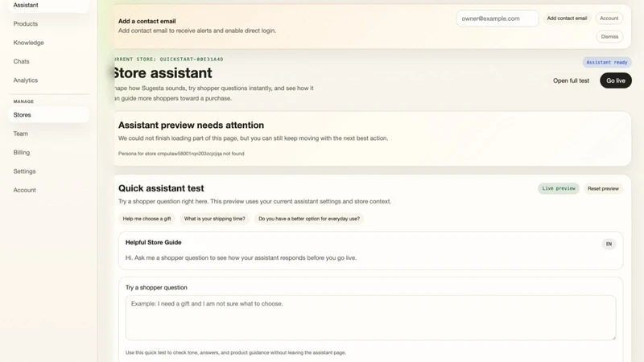
Task: Open full test link
Action: point(571,81)
